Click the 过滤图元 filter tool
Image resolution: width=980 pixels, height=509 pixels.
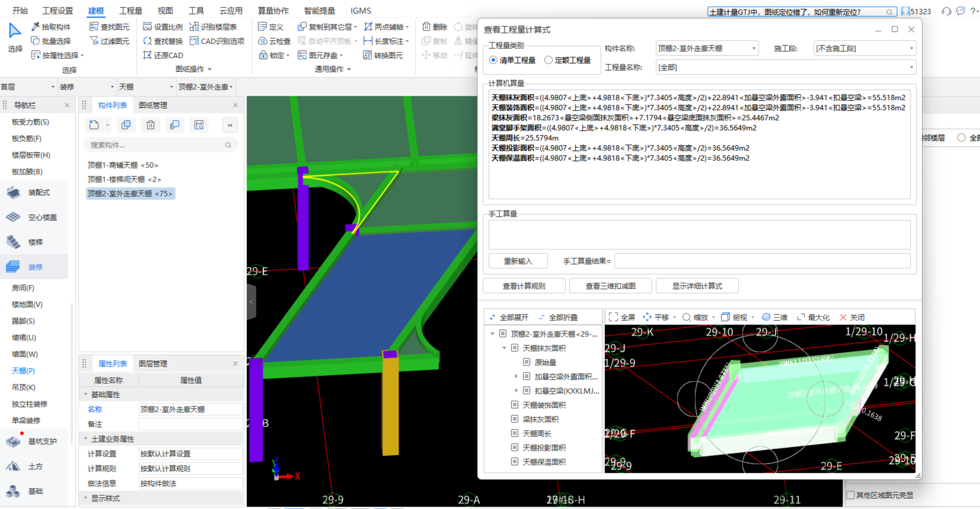point(110,41)
